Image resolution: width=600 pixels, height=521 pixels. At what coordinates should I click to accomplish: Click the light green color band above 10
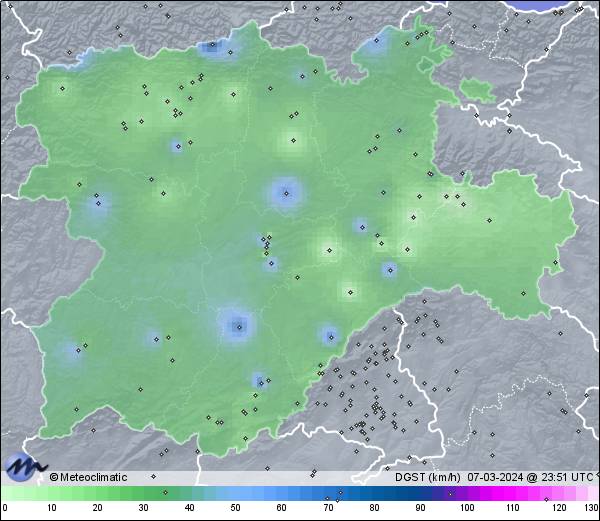(52, 493)
